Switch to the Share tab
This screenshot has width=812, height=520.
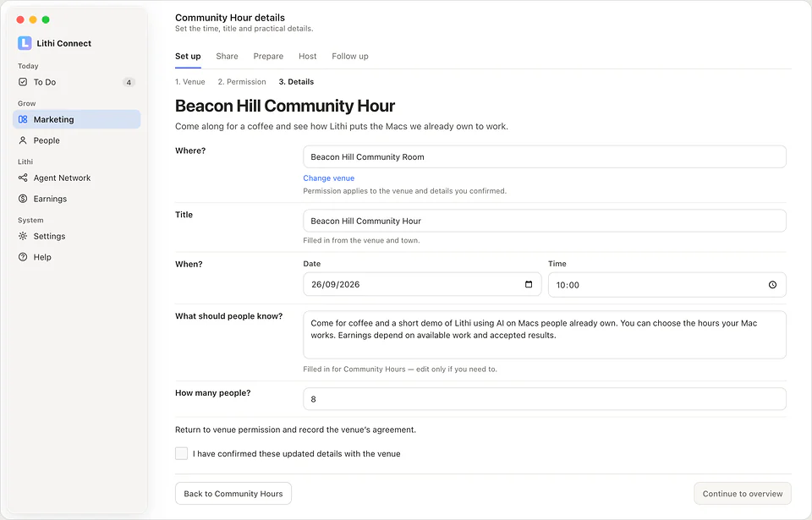(227, 56)
